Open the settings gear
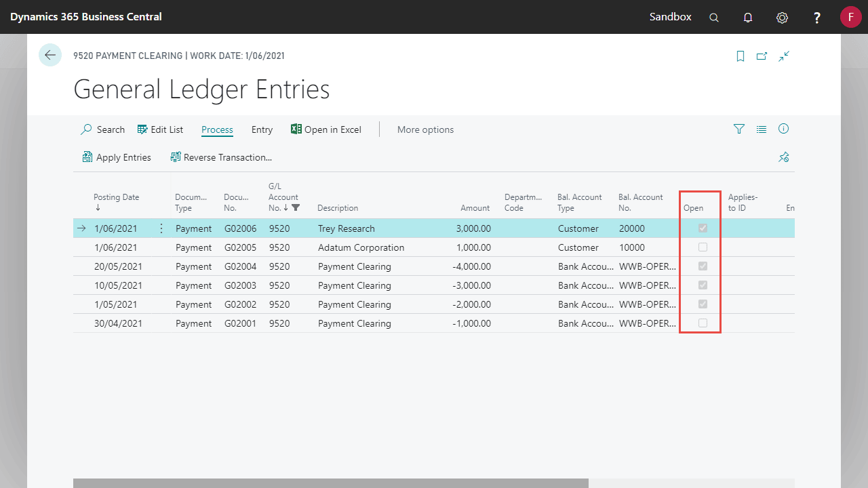 pyautogui.click(x=782, y=18)
